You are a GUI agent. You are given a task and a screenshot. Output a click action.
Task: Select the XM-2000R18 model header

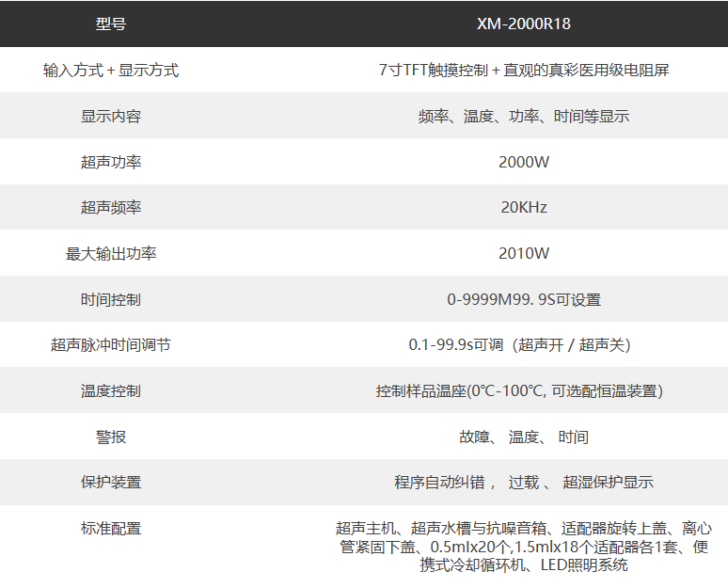tap(523, 24)
